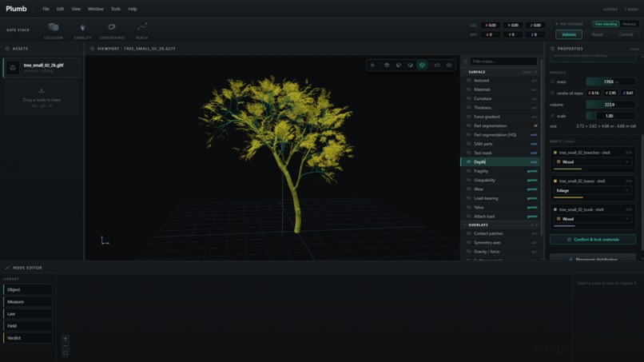644x362 pixels.
Task: Click the icon next to centre of mass
Action: 552,93
